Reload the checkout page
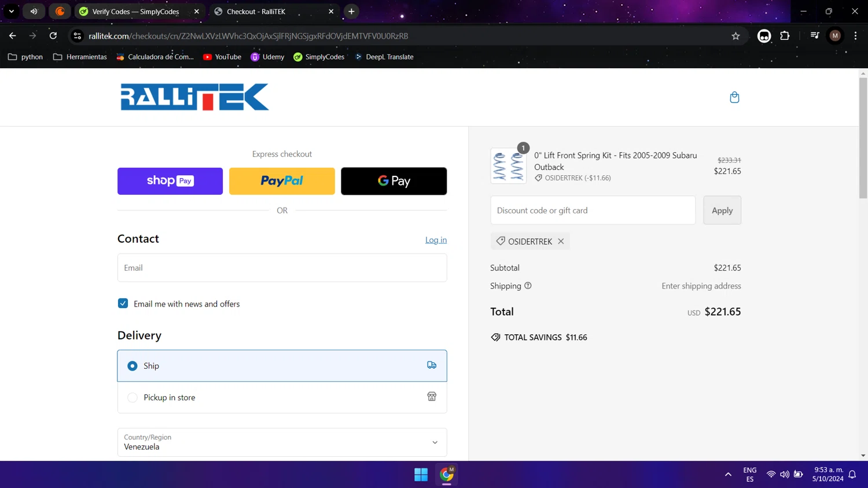The height and width of the screenshot is (488, 868). click(x=53, y=36)
